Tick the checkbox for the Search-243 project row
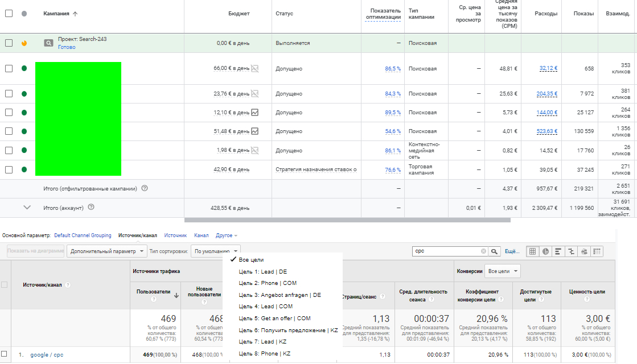 (9, 43)
